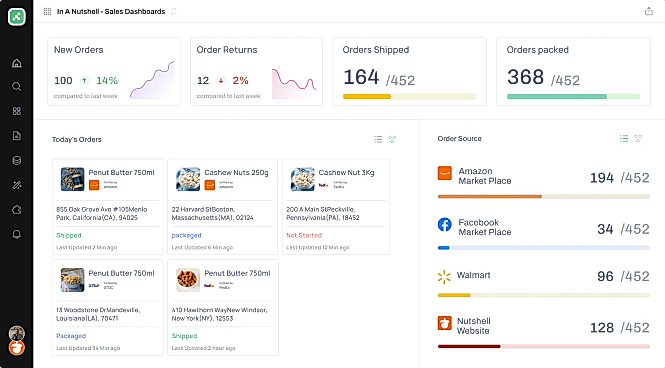Click address 22 Harvard St Boston
Screen dimensions: 665x368
(212, 213)
